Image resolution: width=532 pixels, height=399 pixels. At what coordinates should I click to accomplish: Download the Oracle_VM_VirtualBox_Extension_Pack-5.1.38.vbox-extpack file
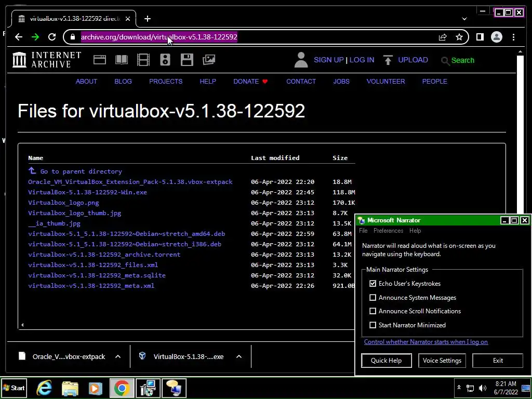click(x=130, y=182)
